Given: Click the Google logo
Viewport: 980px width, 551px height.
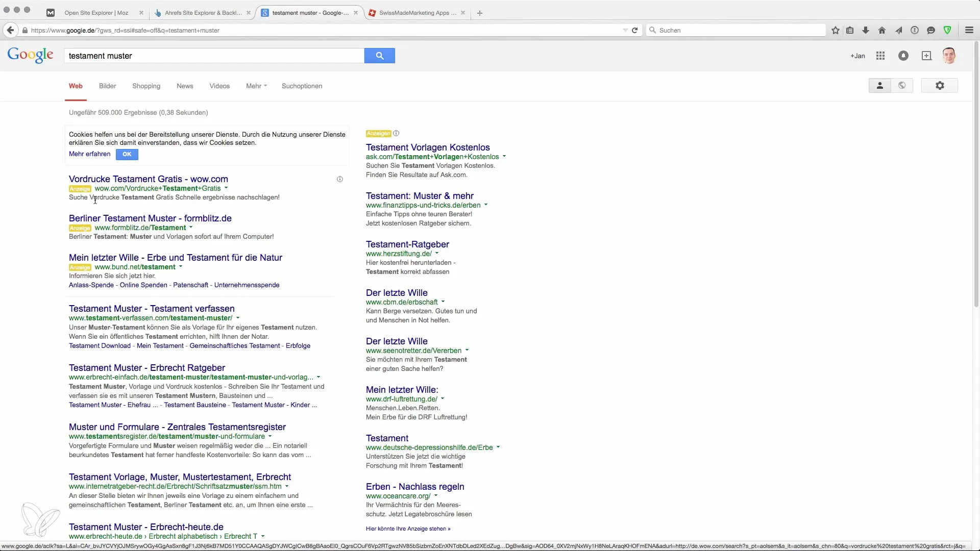Looking at the screenshot, I should tap(31, 55).
